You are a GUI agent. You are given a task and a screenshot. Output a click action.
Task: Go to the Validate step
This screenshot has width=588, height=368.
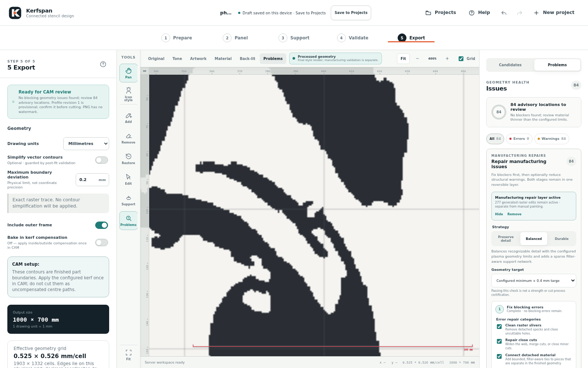(353, 38)
